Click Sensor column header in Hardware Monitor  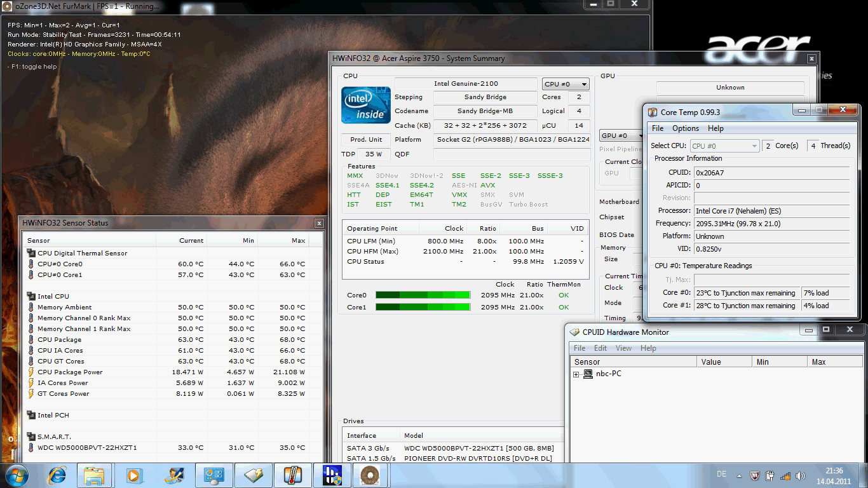tap(634, 362)
